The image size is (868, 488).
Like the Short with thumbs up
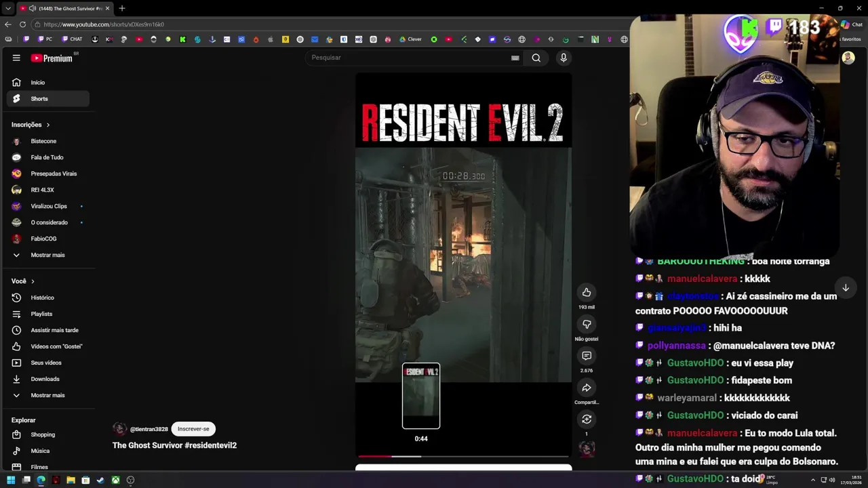coord(587,292)
